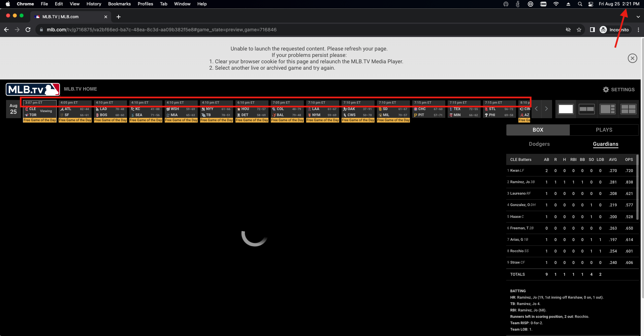Open MLB.TV settings gear
Screen dimensions: 644x336
606,90
